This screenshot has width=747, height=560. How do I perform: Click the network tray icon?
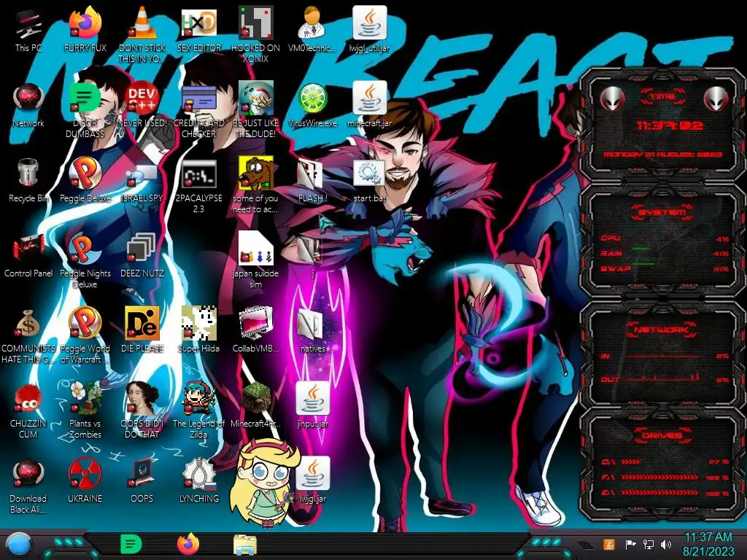(649, 544)
